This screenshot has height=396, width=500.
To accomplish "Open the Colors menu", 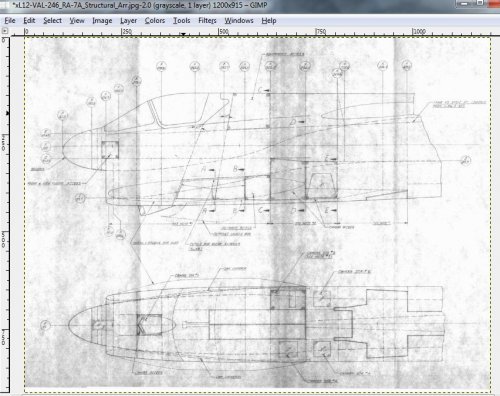I will pos(155,21).
